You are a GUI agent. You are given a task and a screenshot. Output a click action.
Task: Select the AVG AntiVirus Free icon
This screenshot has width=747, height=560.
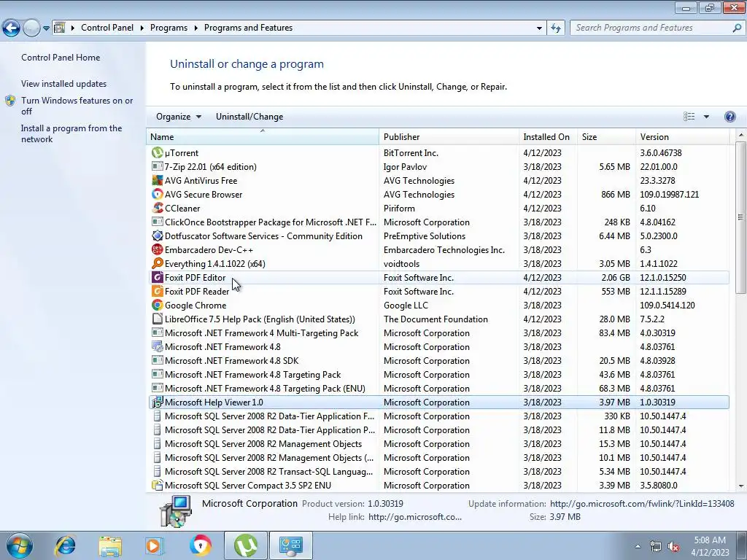(158, 181)
